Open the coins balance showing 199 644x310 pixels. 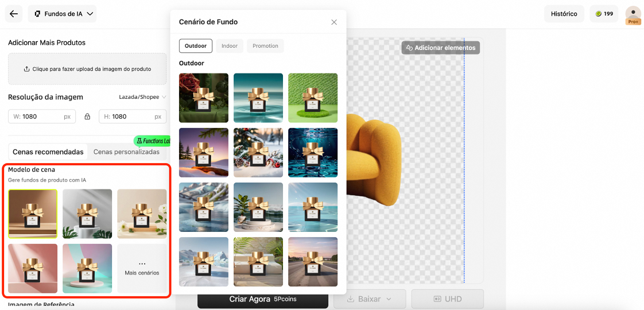(604, 14)
